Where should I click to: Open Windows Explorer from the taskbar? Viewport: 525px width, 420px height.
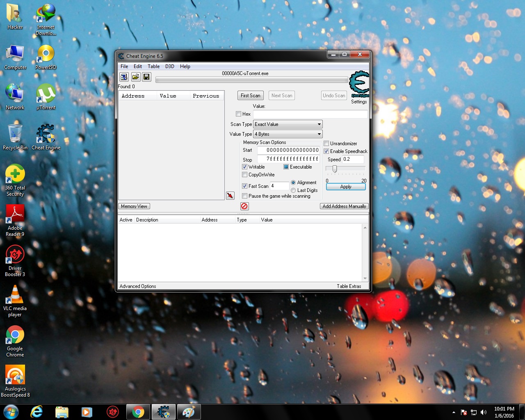tap(62, 412)
